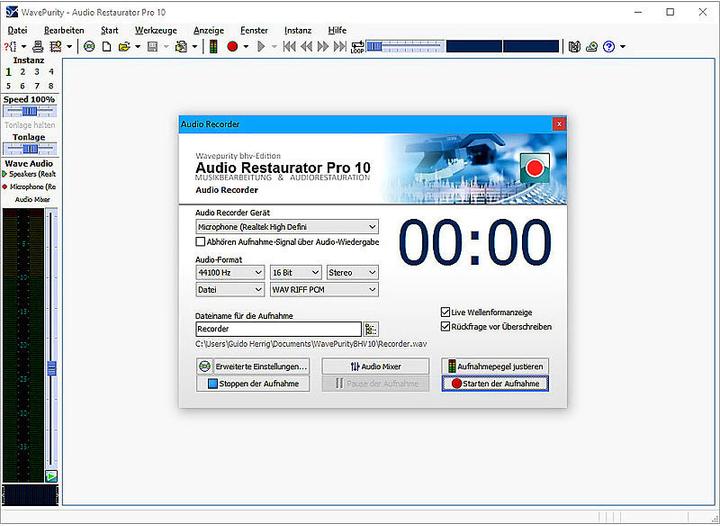Click the vertical volume slider handle

pyautogui.click(x=51, y=368)
